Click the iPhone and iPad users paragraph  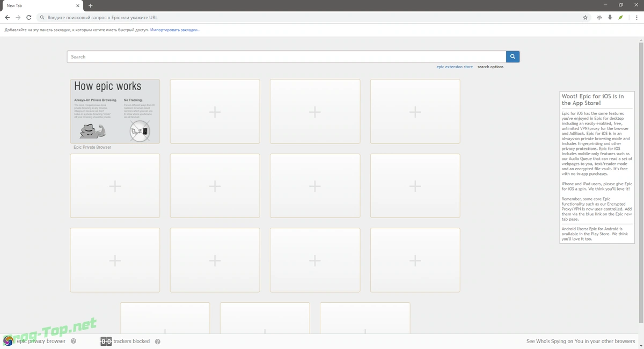[x=596, y=186]
